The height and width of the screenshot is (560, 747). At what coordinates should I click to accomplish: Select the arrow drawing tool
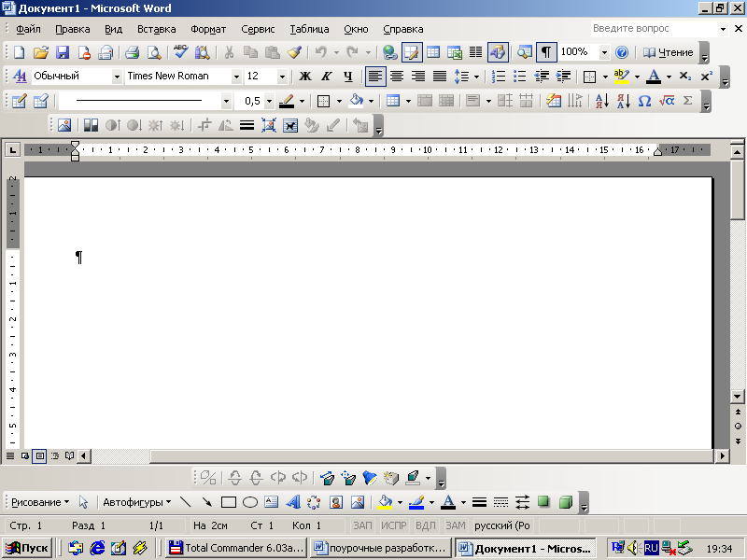[x=206, y=502]
